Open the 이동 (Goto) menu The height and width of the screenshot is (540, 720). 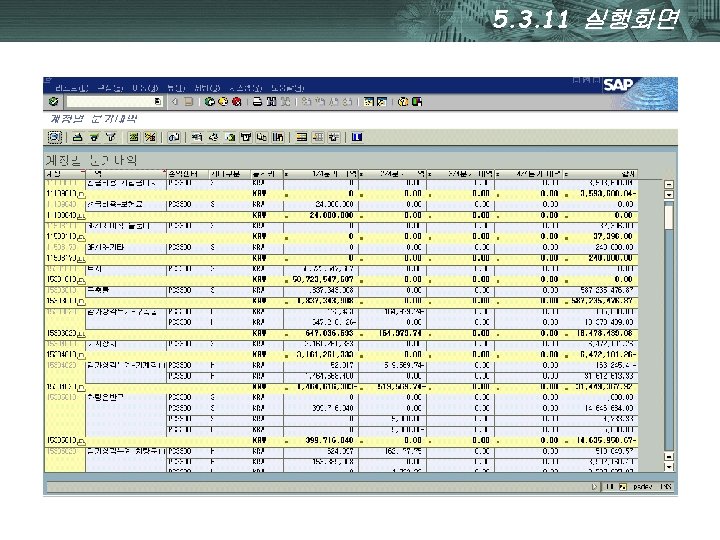pos(145,88)
